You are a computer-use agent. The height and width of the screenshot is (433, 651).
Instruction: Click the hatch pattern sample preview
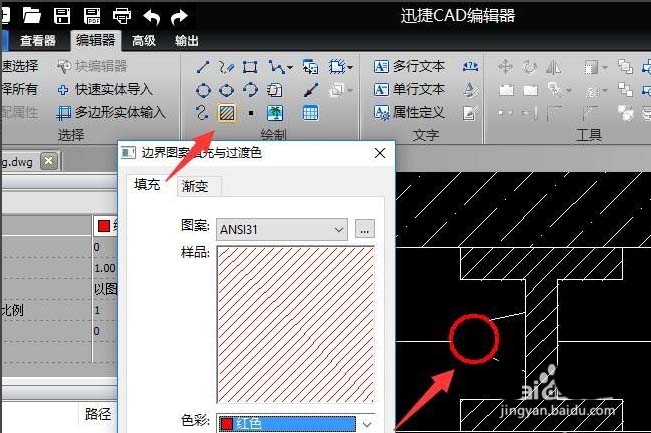pyautogui.click(x=296, y=325)
